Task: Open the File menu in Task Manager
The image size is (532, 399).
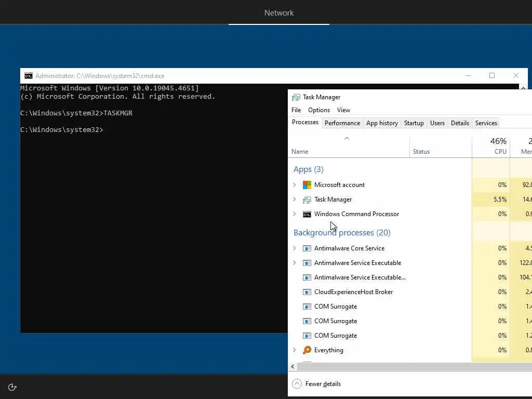Action: 296,110
